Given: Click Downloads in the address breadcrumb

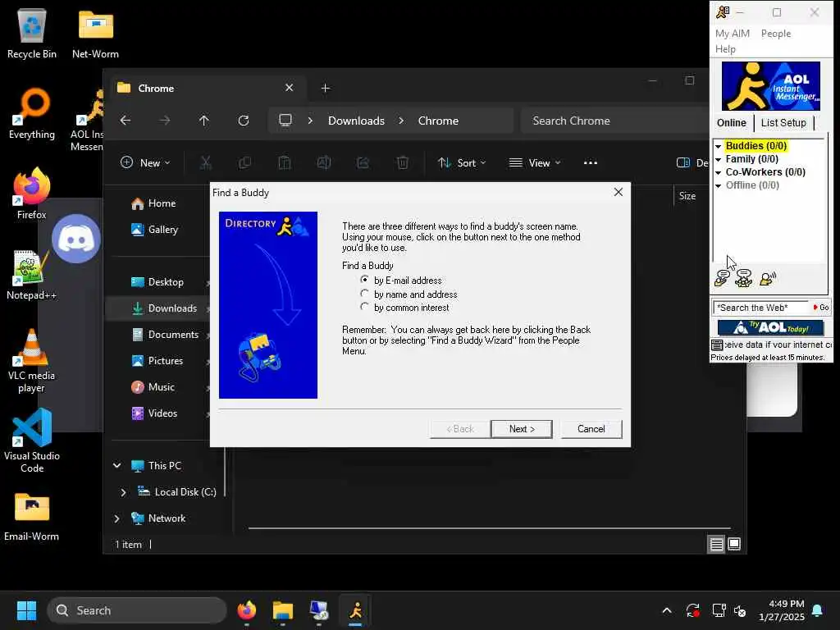Looking at the screenshot, I should pyautogui.click(x=356, y=121).
